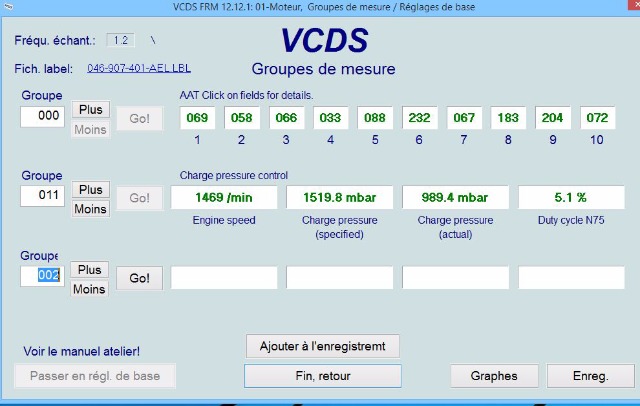Screen dimensions: 640x406
Task: Click field 5 showing value 088
Action: click(x=375, y=118)
